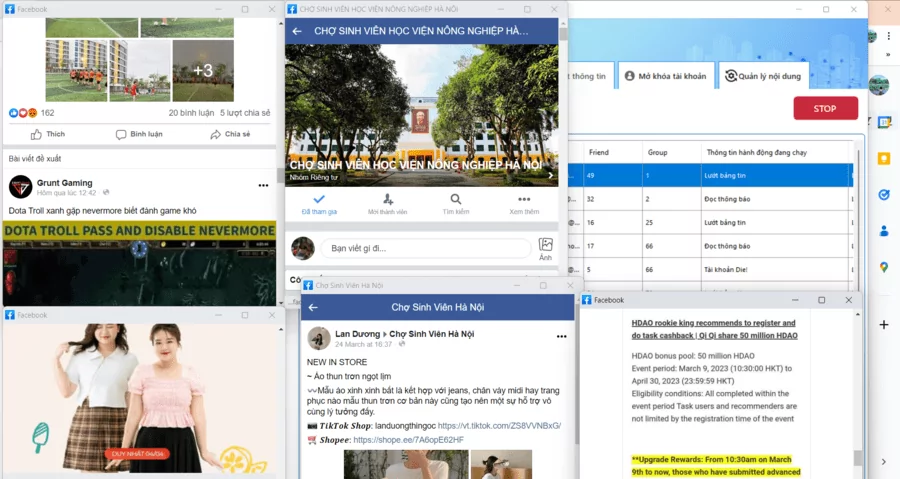Click the Bình luận comment button
Viewport: 900px width, 479px height.
pyautogui.click(x=139, y=134)
